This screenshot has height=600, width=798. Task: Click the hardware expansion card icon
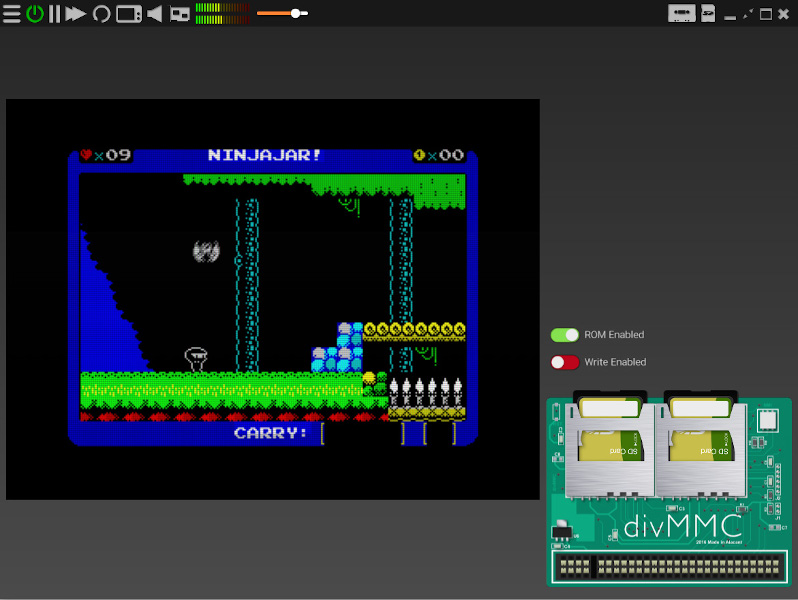pos(180,14)
